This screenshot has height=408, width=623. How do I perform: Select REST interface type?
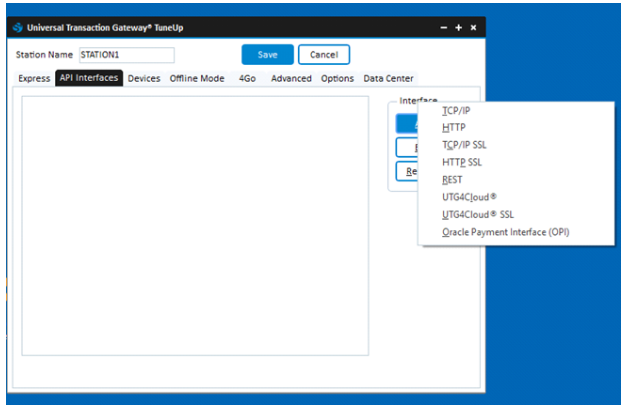pyautogui.click(x=452, y=179)
